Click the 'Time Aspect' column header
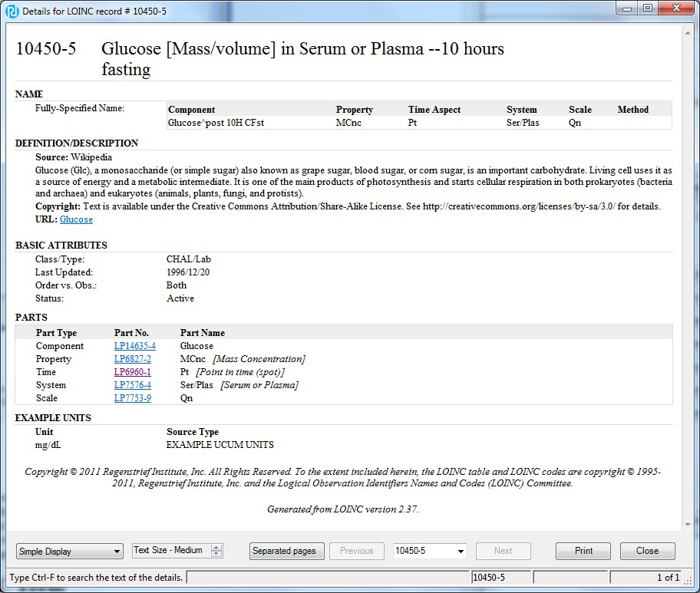This screenshot has width=700, height=593. (x=434, y=110)
